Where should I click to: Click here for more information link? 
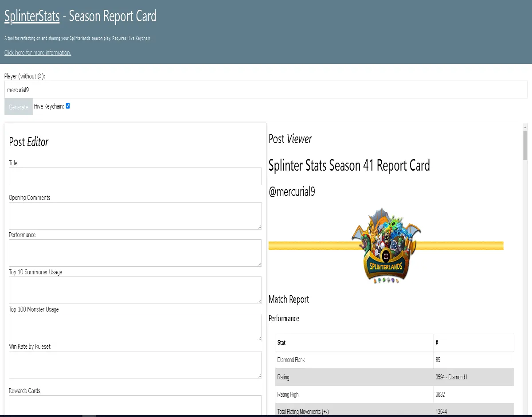click(x=38, y=53)
